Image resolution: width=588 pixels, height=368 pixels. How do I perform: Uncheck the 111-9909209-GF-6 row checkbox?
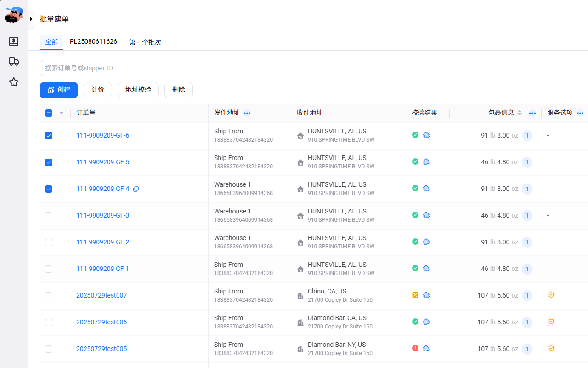coord(49,136)
